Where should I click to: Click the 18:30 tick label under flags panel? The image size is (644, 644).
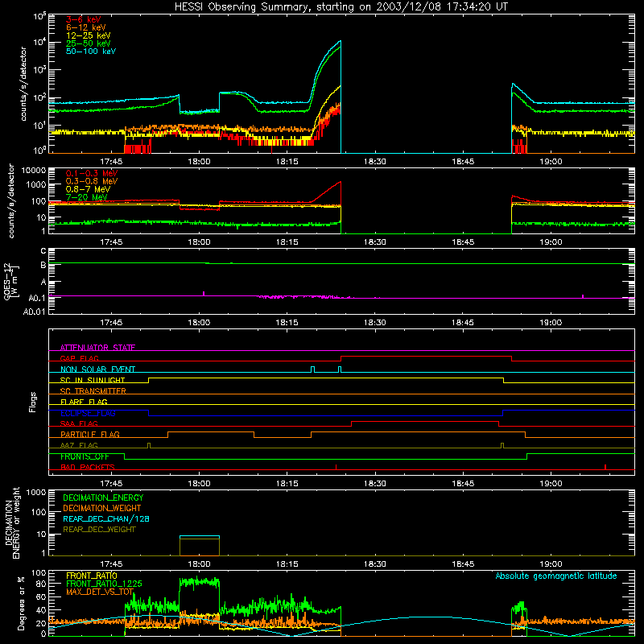coord(375,484)
